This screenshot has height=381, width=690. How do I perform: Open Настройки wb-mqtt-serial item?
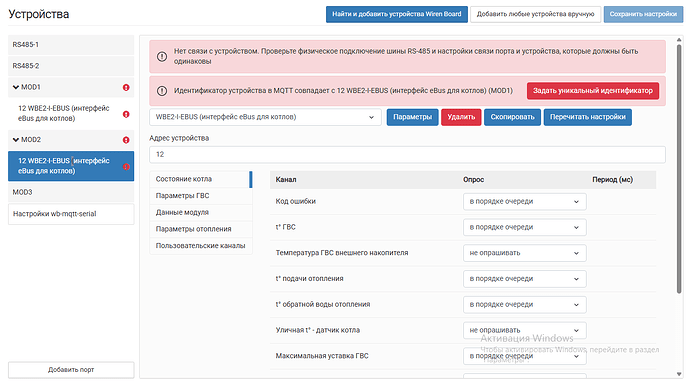pyautogui.click(x=71, y=214)
